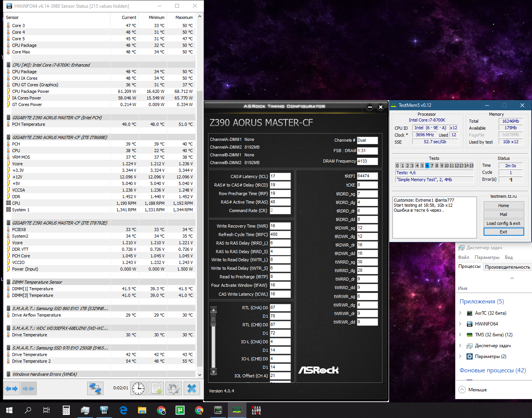Click the HWiNFO sensor list scrollbar thumb
532x418 pixels.
200,228
